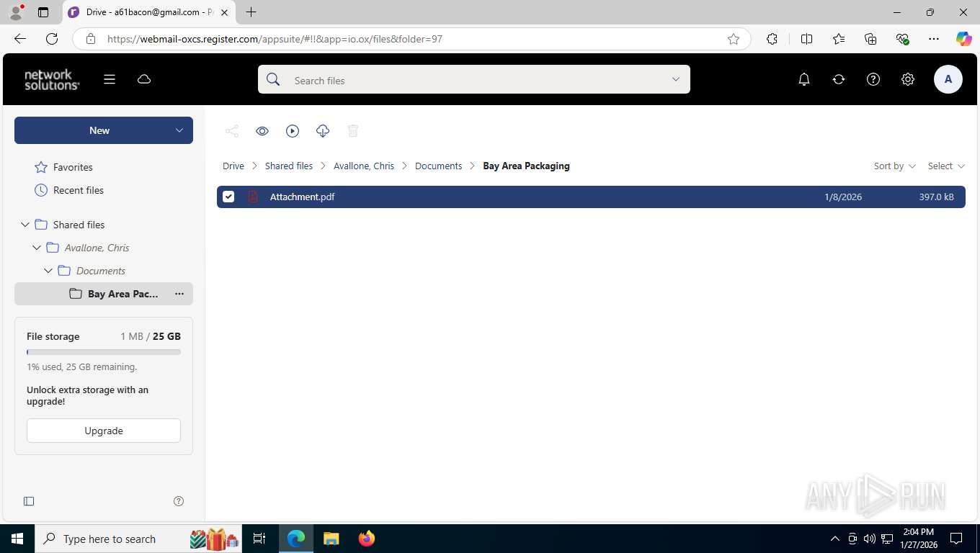Select Shared files folder in tree

(79, 225)
